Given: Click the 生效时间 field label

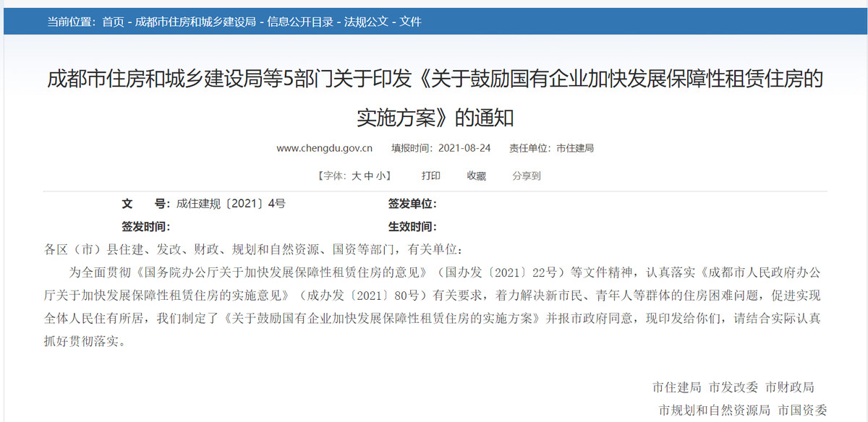Looking at the screenshot, I should coord(412,227).
